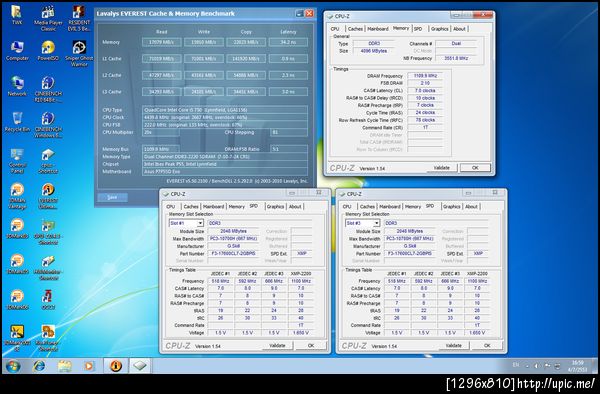Open Graphics tab in Slot #3 CPU-Z window
Viewport: 600px width, 394px height.
tap(451, 207)
